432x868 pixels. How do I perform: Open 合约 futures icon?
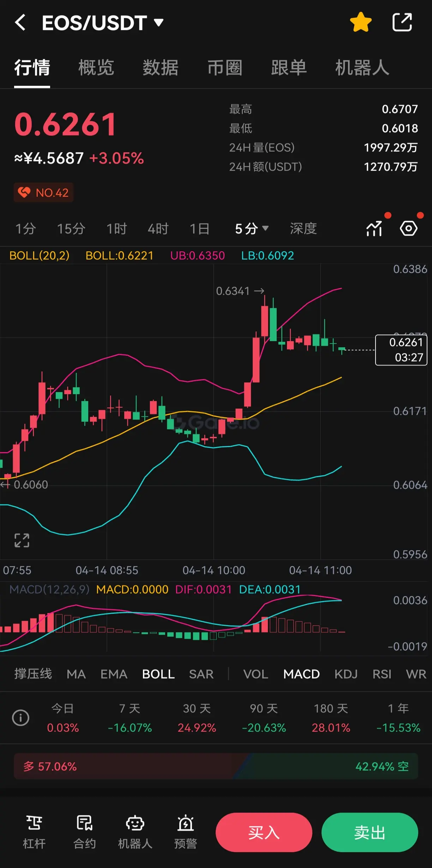[85, 832]
